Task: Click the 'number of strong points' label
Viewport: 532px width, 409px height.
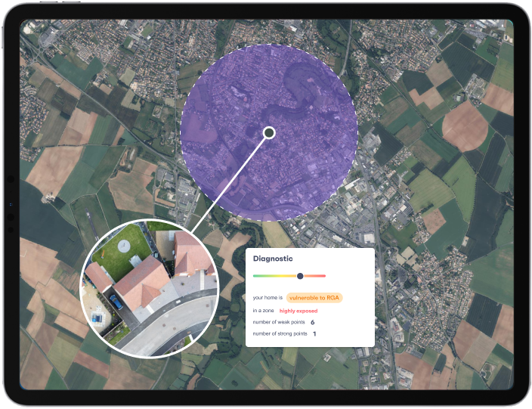Action: pos(280,333)
